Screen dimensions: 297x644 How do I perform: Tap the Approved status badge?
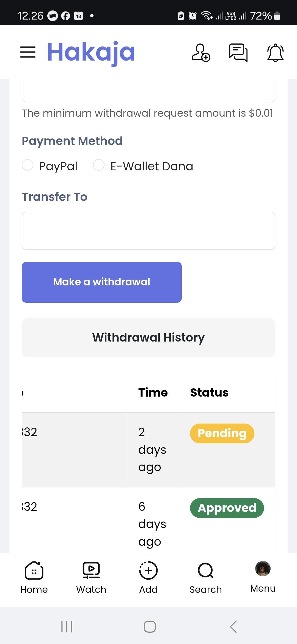(x=227, y=508)
